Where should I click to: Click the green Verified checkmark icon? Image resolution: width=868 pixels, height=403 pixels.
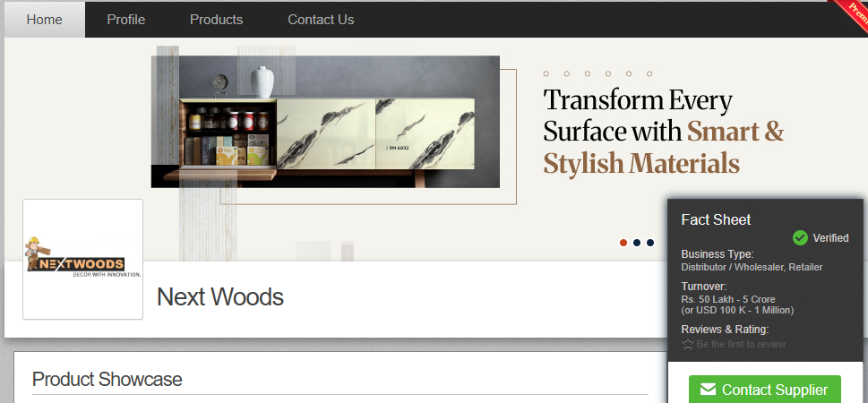click(x=800, y=237)
